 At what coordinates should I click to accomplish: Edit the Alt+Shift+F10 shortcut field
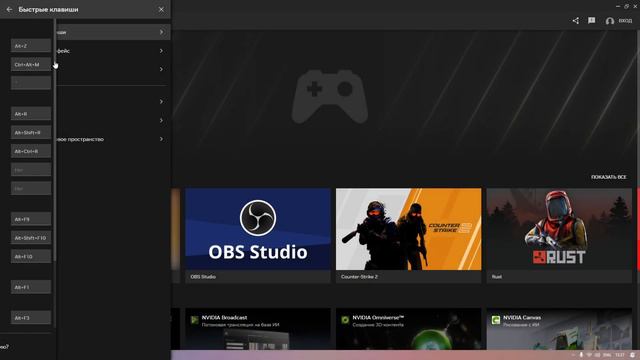[x=31, y=238]
